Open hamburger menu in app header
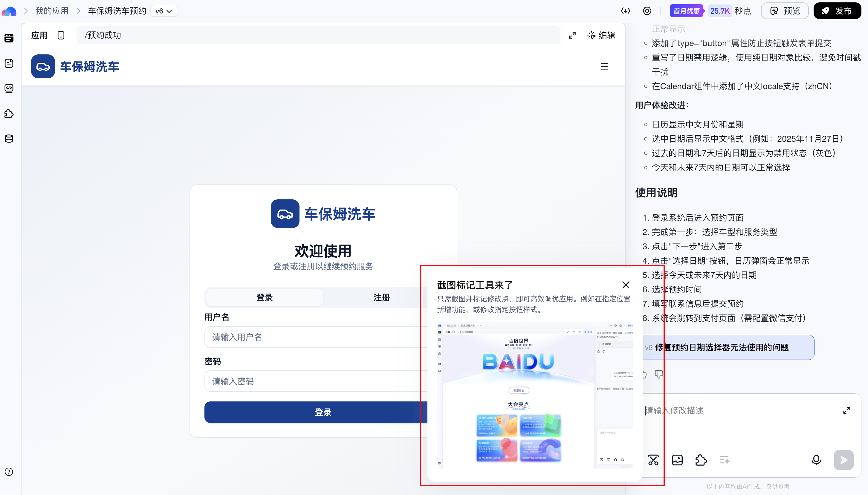The image size is (868, 495). click(604, 66)
